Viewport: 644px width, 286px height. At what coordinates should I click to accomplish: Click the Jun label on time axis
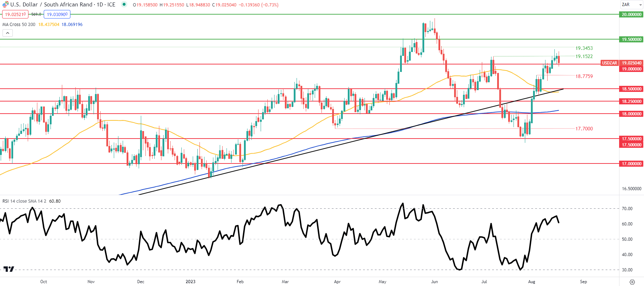click(435, 282)
